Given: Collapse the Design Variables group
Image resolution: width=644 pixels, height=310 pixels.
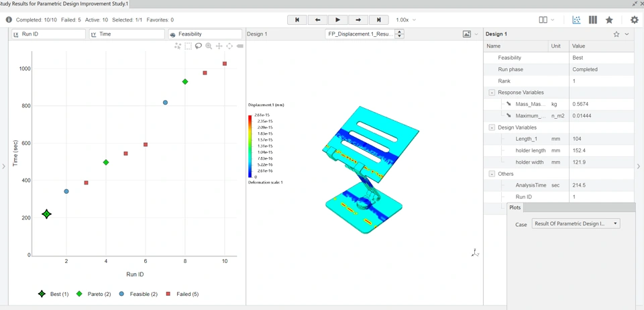Looking at the screenshot, I should (492, 127).
